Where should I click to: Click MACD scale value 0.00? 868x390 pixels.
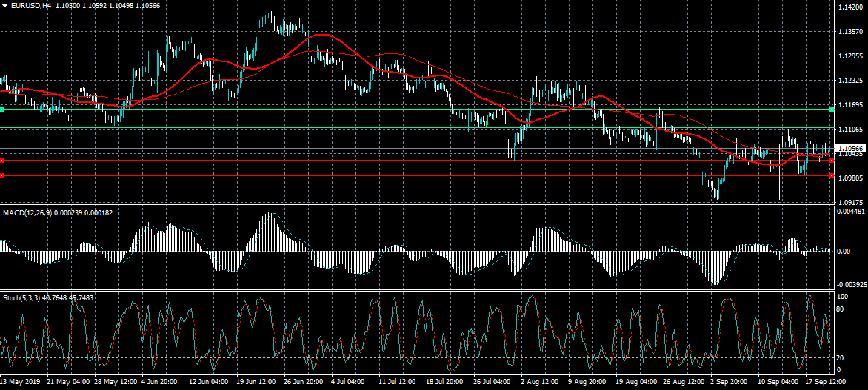pyautogui.click(x=843, y=251)
